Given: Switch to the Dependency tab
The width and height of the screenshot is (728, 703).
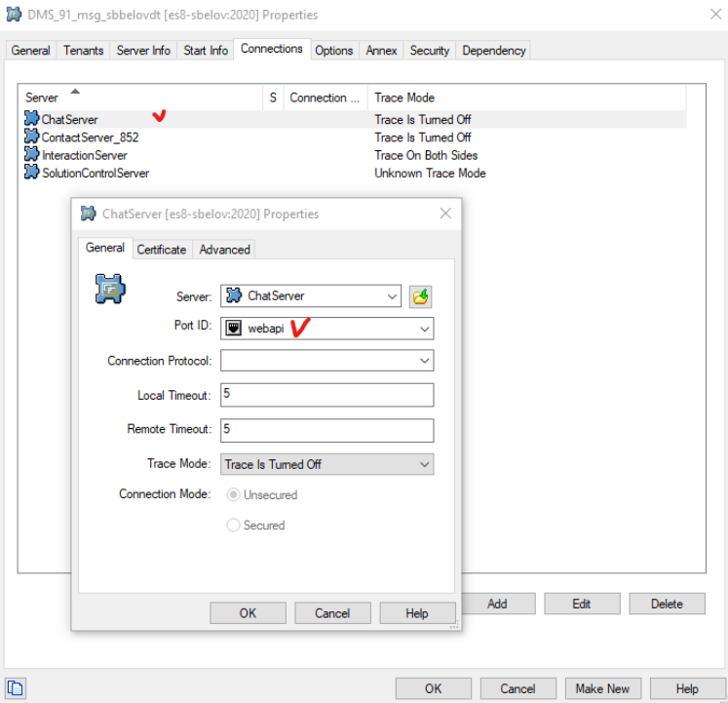Looking at the screenshot, I should click(x=493, y=50).
